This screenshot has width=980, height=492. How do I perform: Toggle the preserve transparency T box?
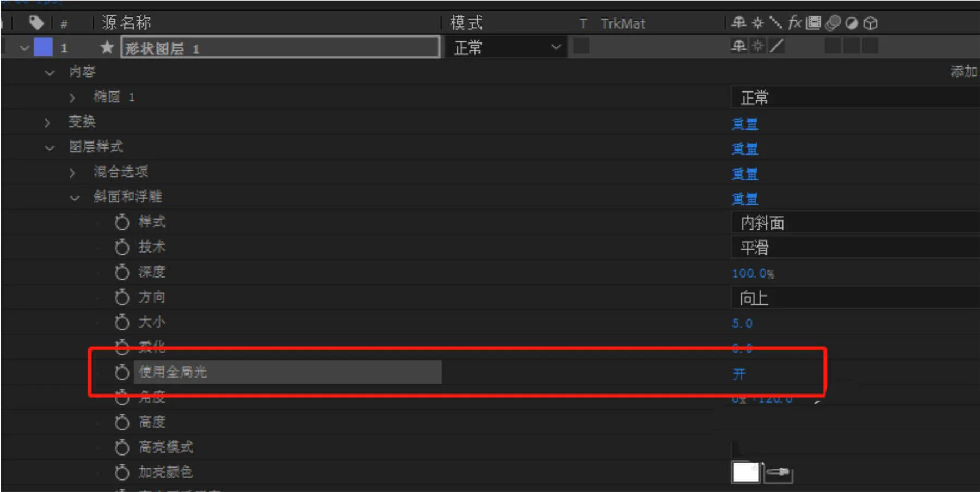click(x=581, y=46)
